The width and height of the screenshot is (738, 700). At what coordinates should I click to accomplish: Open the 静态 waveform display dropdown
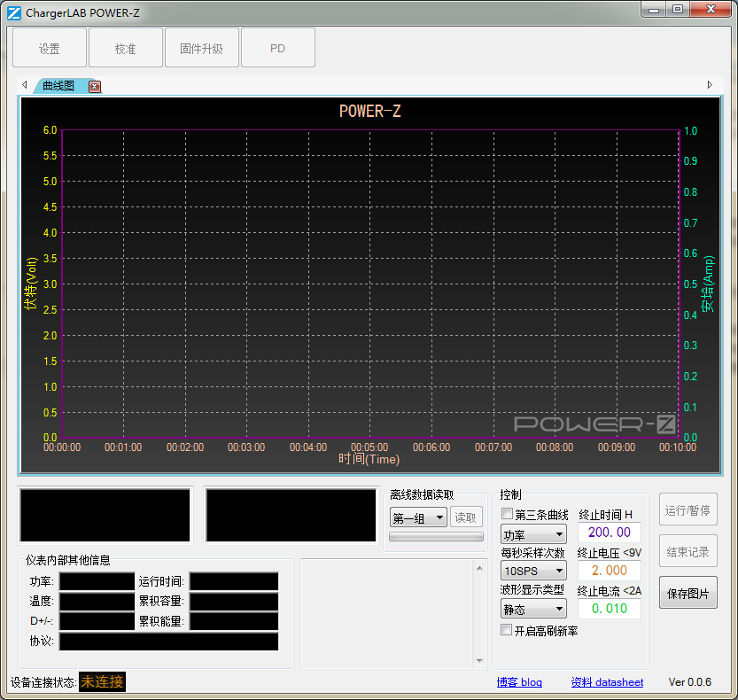pyautogui.click(x=532, y=608)
